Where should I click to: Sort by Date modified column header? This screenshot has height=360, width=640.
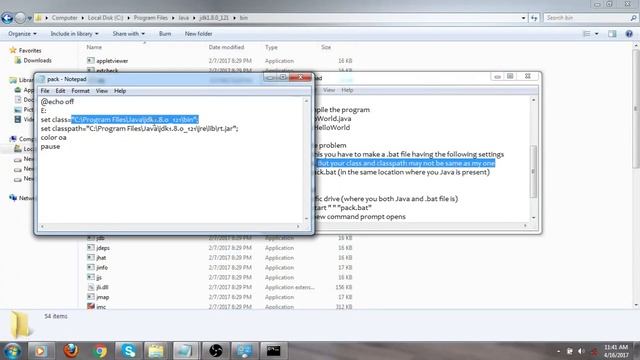coord(226,47)
